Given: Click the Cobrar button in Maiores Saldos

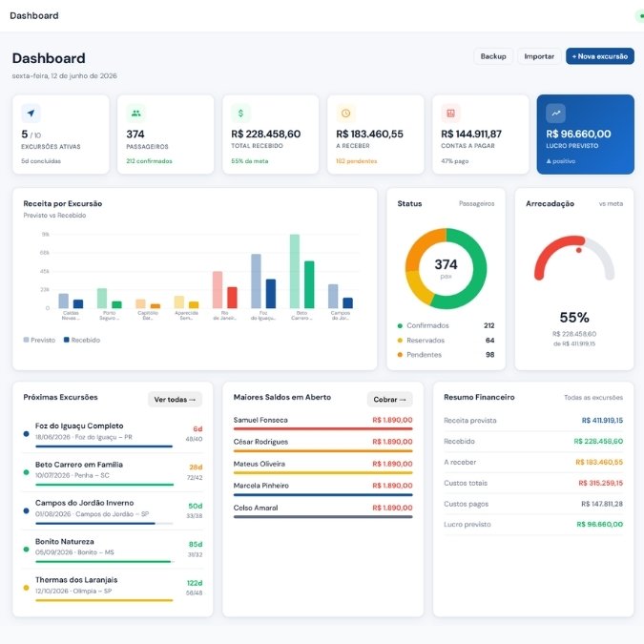Looking at the screenshot, I should click(390, 399).
